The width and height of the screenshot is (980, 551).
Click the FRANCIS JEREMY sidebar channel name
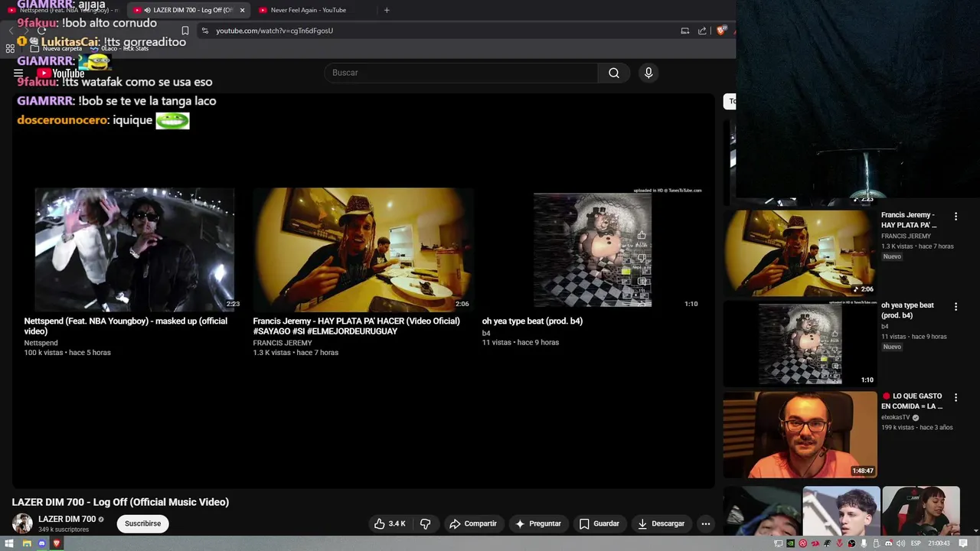[x=906, y=236]
